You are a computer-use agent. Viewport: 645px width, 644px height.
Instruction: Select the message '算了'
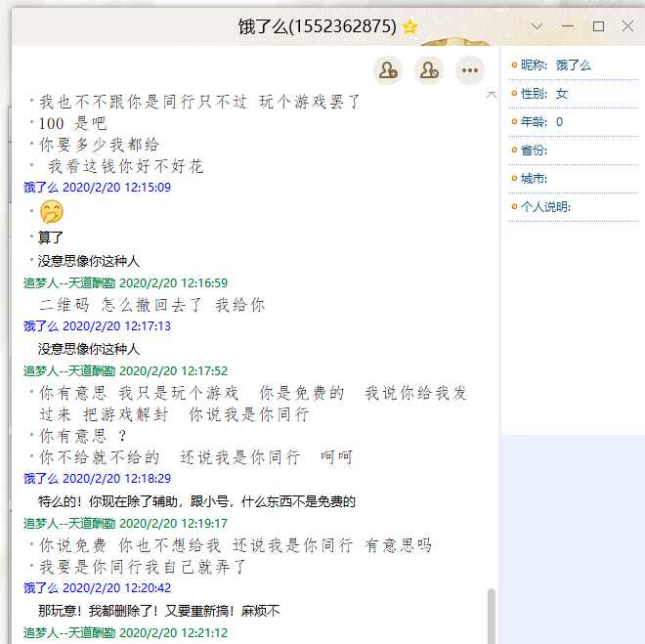pyautogui.click(x=51, y=237)
